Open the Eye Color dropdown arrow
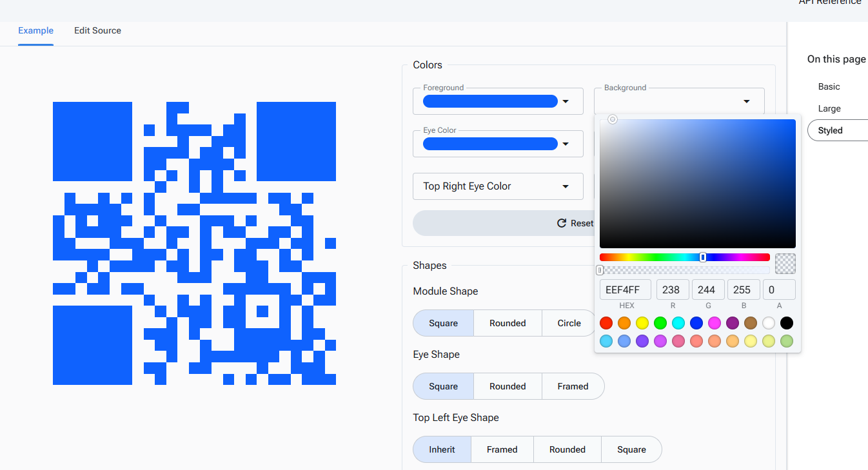 coord(566,144)
